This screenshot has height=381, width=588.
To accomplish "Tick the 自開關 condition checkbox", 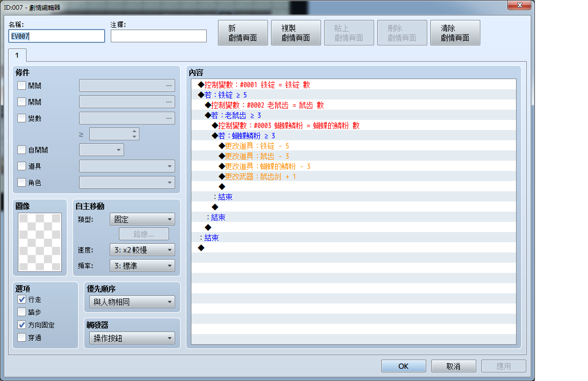I will tap(22, 150).
